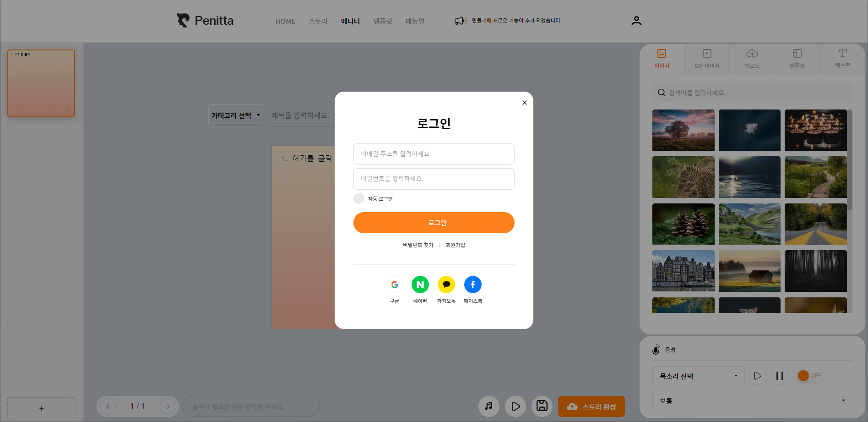Select the candles image
Screen dimensions: 868x422
pos(816,130)
